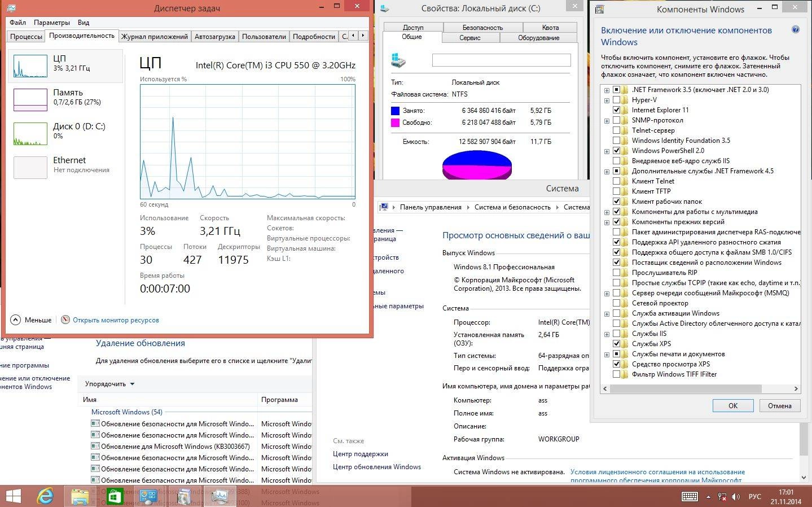Open the Параметры menu in Task Manager
Viewport: 812px width, 507px height.
51,23
